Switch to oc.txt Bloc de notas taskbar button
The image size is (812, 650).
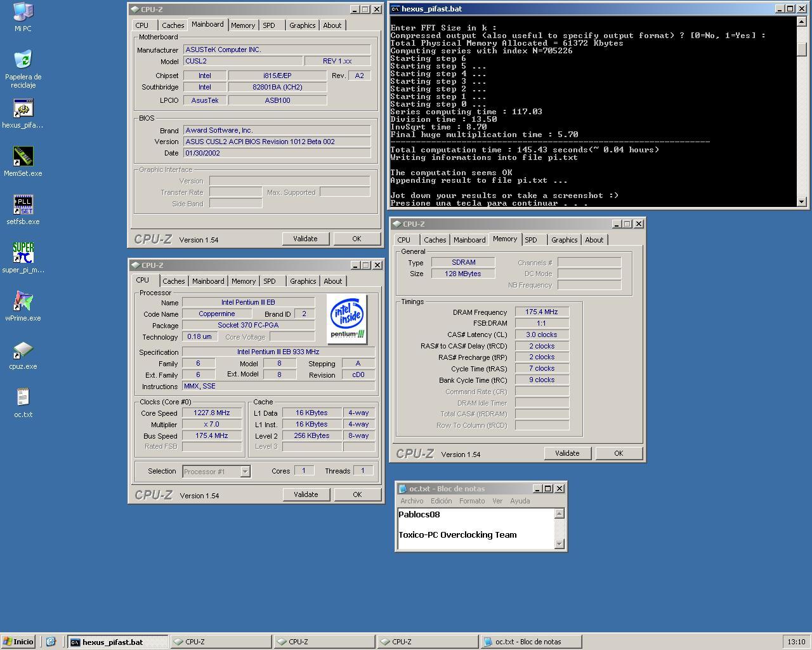pyautogui.click(x=531, y=642)
